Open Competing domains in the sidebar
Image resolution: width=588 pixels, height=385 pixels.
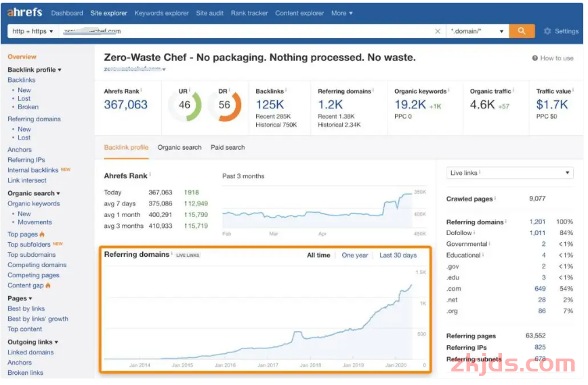pyautogui.click(x=37, y=266)
